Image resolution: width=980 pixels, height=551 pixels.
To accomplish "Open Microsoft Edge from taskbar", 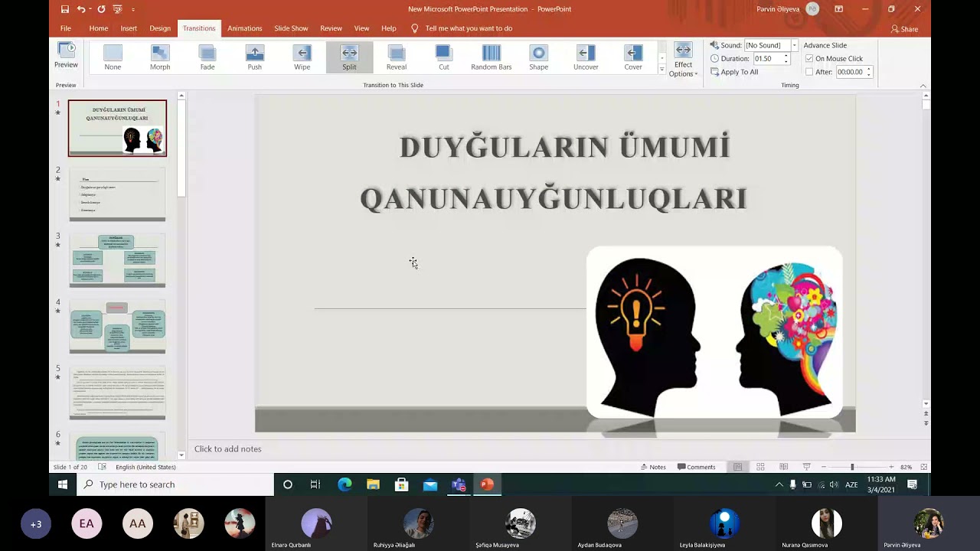I will [x=345, y=484].
